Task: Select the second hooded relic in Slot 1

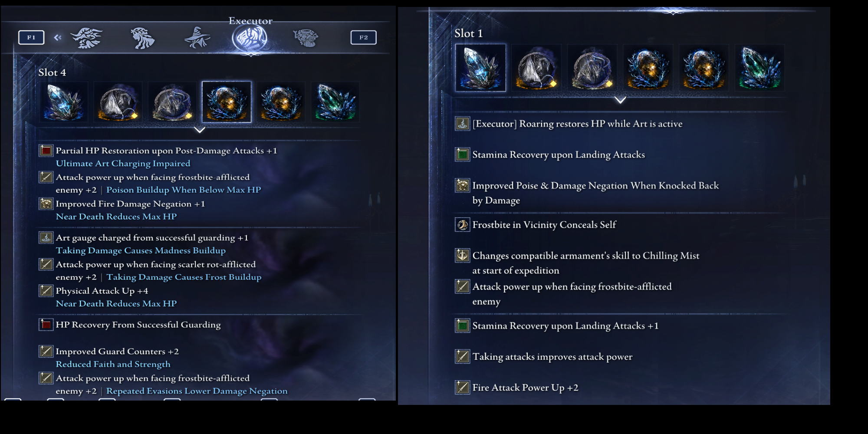Action: tap(592, 68)
